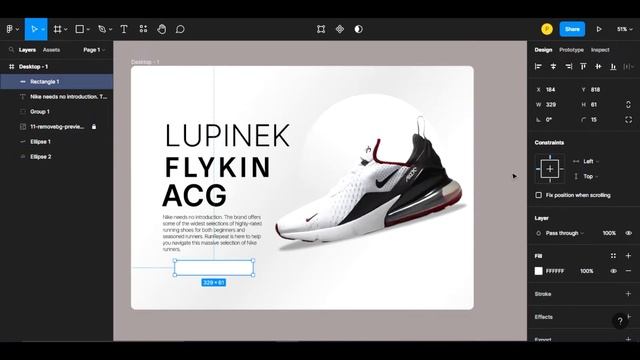This screenshot has width=640, height=360.
Task: Remove the fill with minus icon
Action: coord(629,271)
